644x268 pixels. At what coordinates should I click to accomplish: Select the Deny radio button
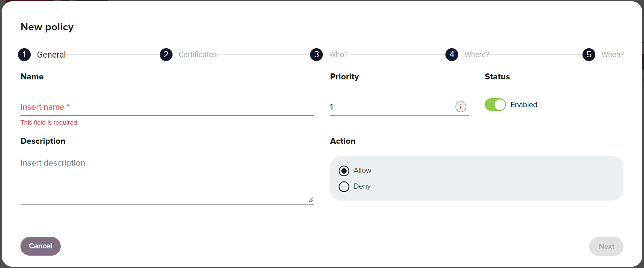click(344, 186)
